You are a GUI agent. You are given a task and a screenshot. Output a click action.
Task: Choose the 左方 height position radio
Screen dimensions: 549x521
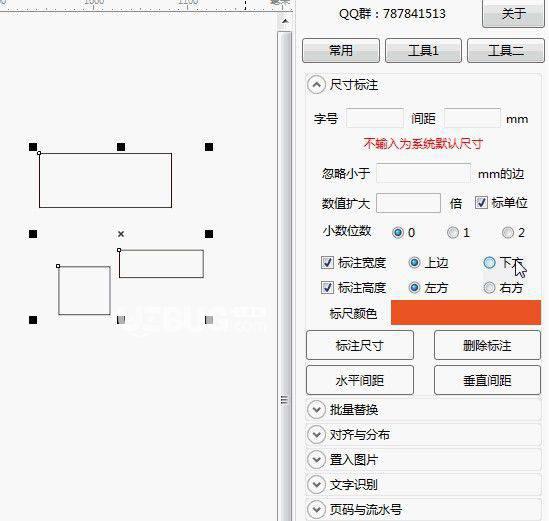(414, 288)
